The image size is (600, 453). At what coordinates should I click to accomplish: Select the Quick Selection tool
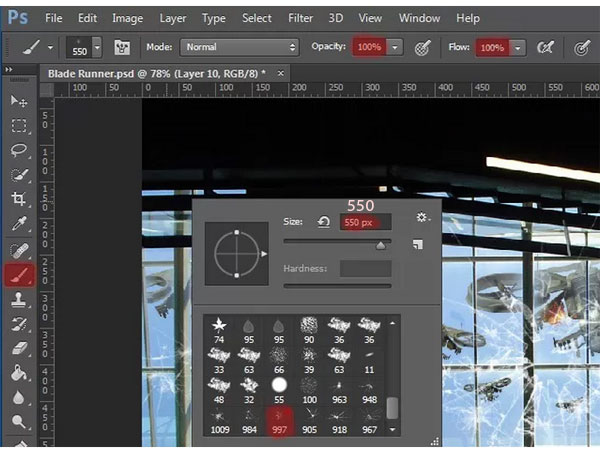tap(18, 174)
